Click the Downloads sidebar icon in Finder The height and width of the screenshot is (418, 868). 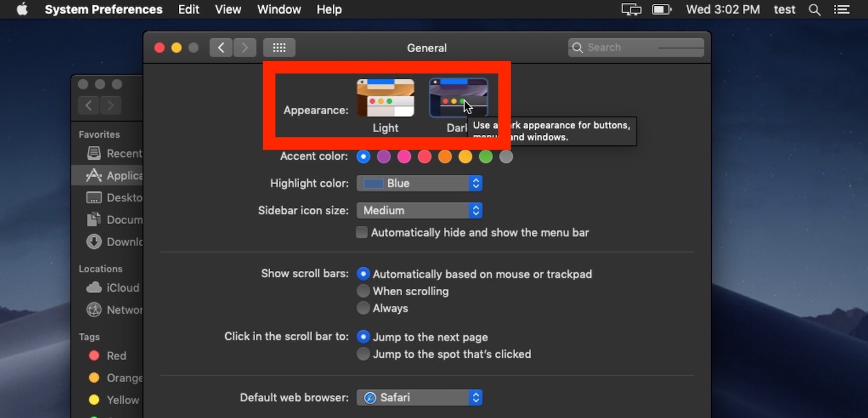[94, 241]
